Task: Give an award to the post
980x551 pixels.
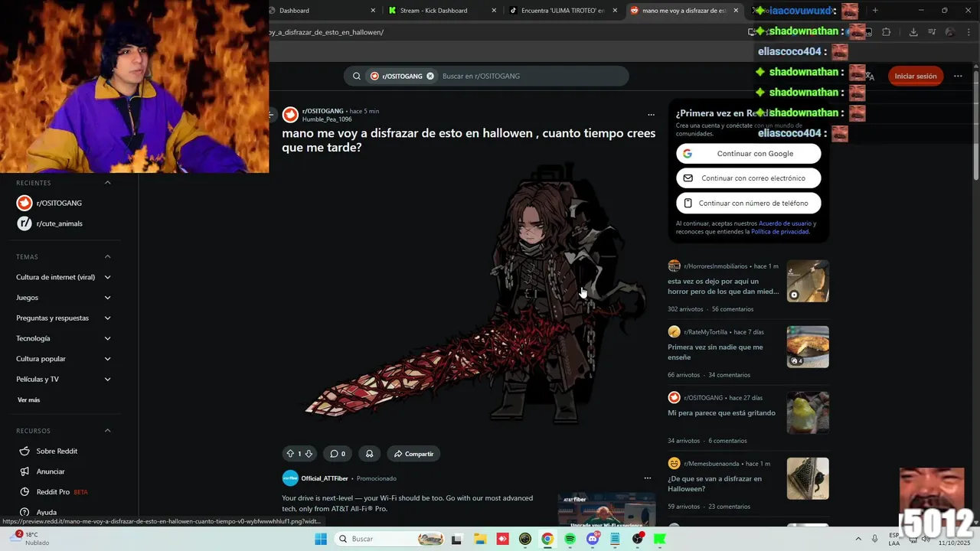Action: point(369,454)
